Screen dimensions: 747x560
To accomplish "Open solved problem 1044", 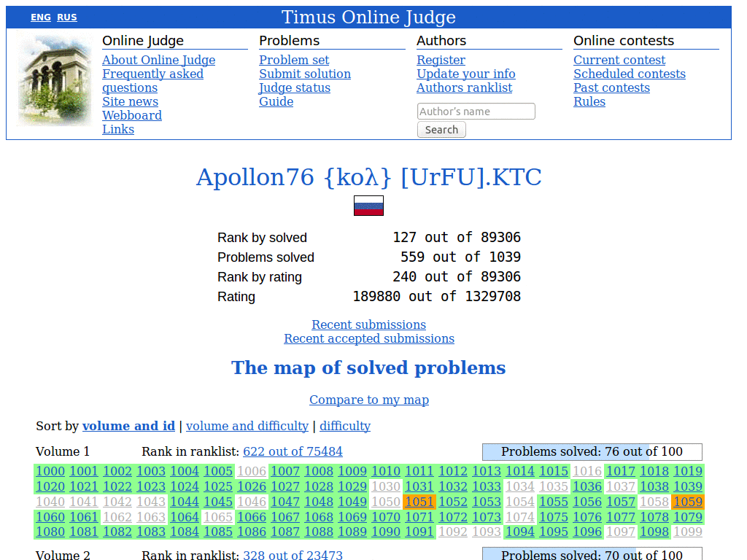I will 185,502.
